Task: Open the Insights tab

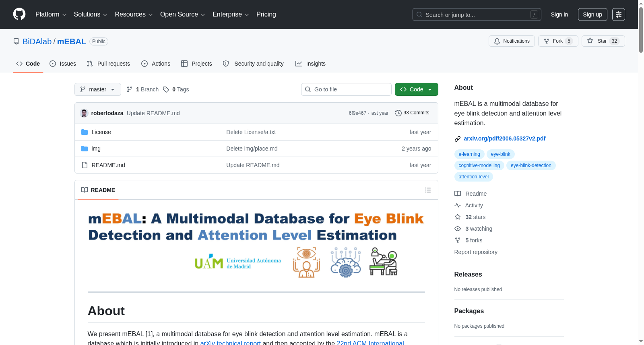Action: tap(310, 64)
